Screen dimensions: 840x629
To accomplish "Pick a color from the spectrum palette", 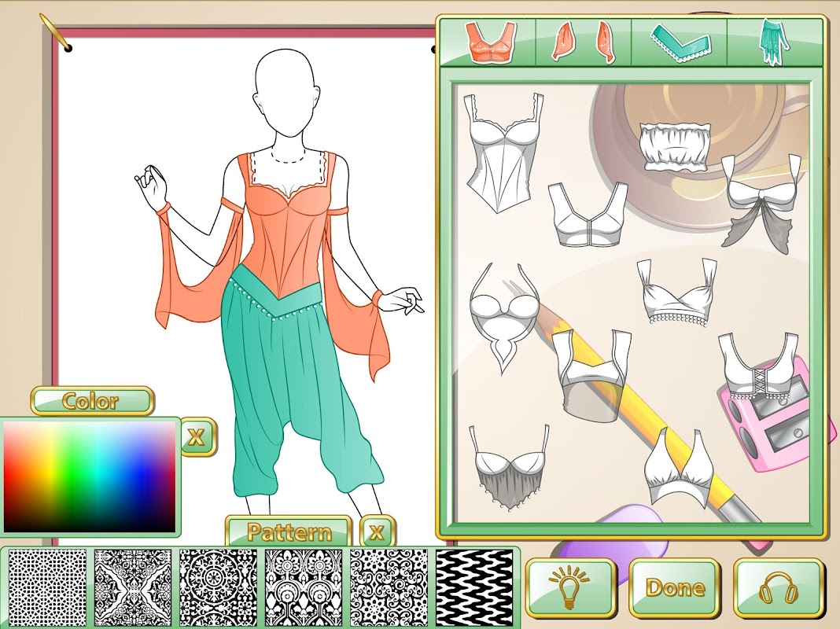I will [90, 476].
